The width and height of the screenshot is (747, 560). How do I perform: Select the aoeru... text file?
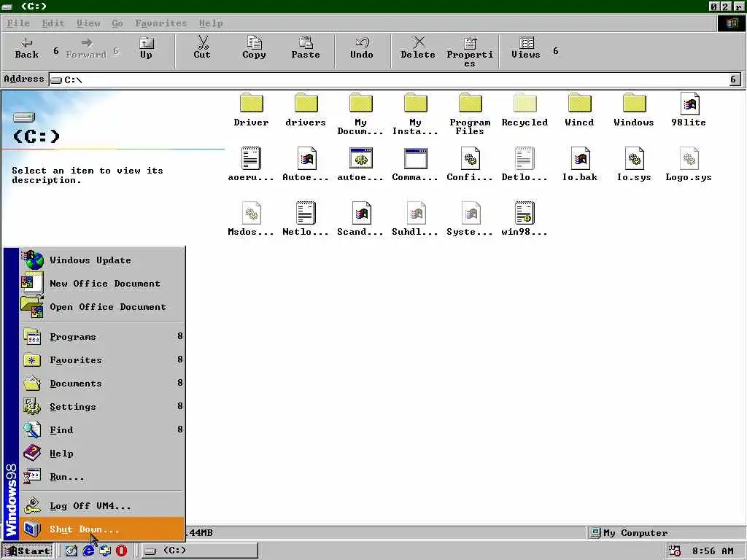pyautogui.click(x=251, y=165)
